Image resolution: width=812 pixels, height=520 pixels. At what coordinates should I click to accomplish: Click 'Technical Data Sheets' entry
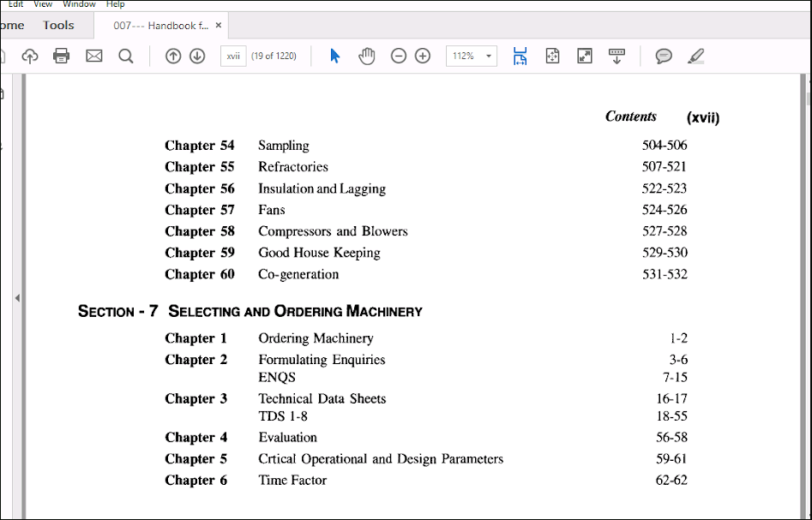pyautogui.click(x=322, y=399)
